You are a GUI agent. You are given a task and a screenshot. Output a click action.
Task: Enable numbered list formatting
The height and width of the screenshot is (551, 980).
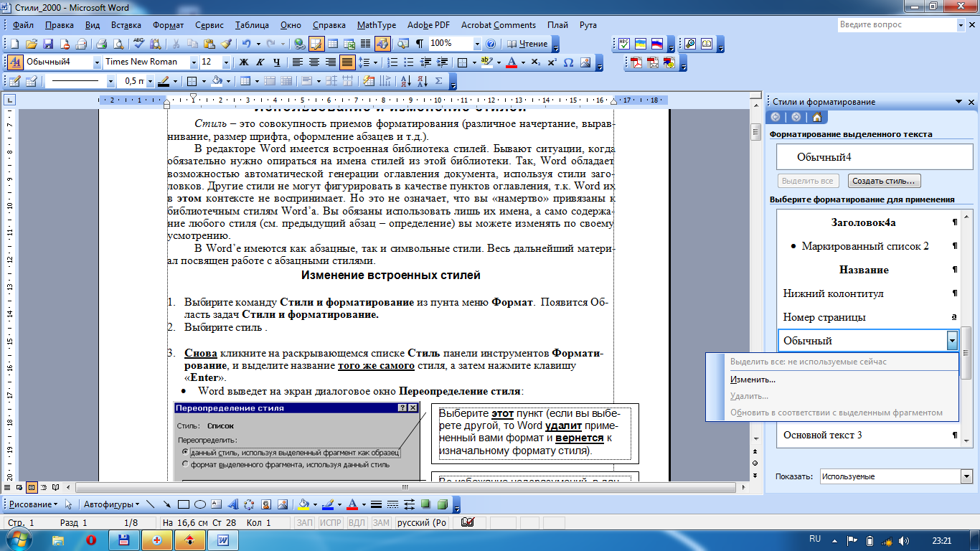[392, 62]
